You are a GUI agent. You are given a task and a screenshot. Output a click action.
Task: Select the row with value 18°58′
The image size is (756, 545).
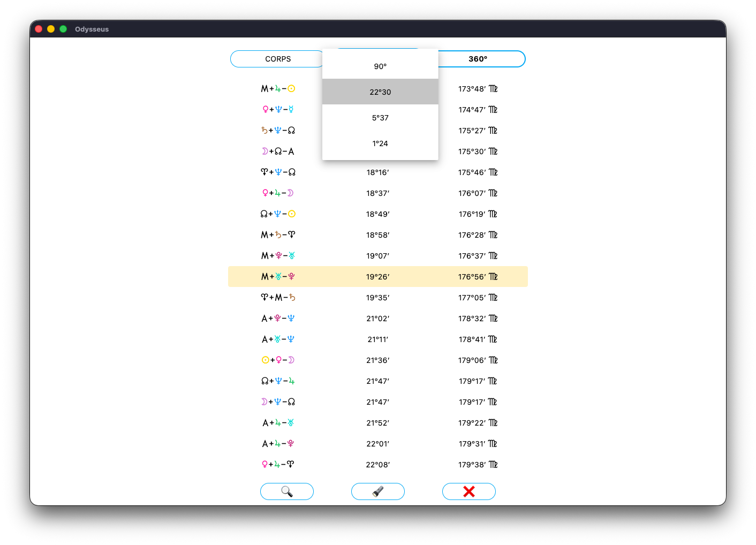377,235
